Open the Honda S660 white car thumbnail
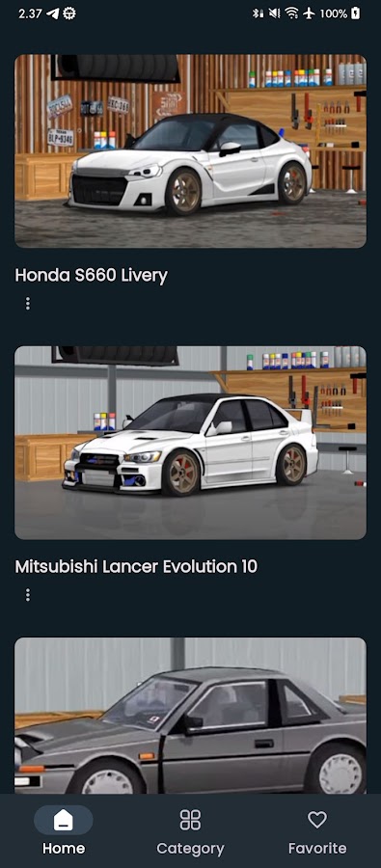381x868 pixels. (191, 151)
